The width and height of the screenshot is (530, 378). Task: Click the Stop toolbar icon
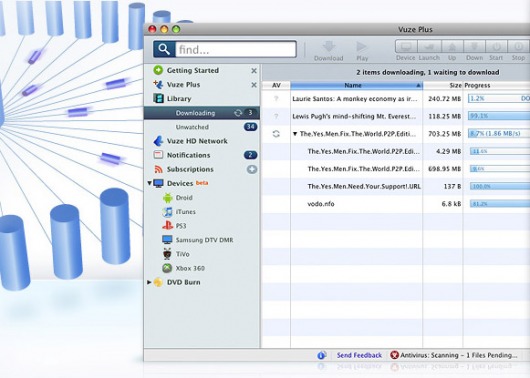click(518, 46)
